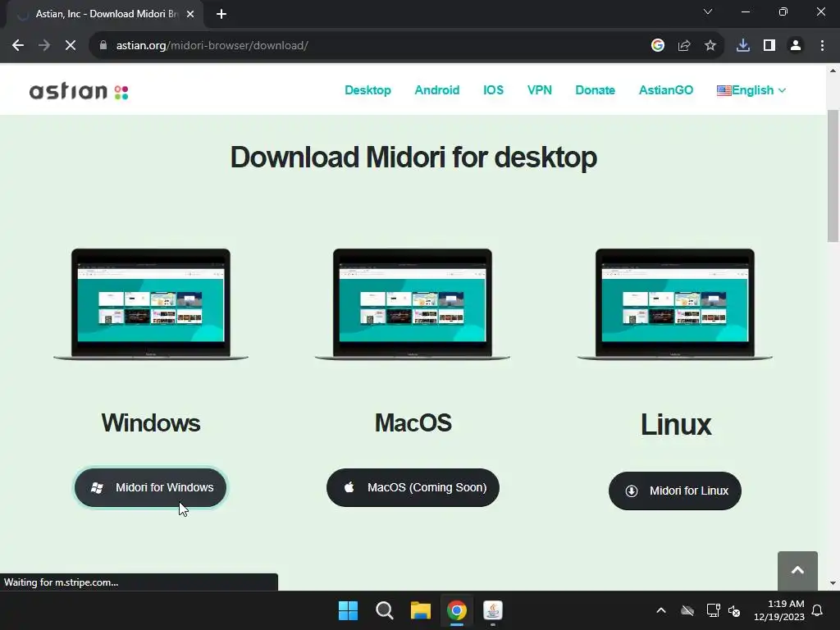Open the Google icon in address bar
This screenshot has height=630, width=840.
(658, 46)
